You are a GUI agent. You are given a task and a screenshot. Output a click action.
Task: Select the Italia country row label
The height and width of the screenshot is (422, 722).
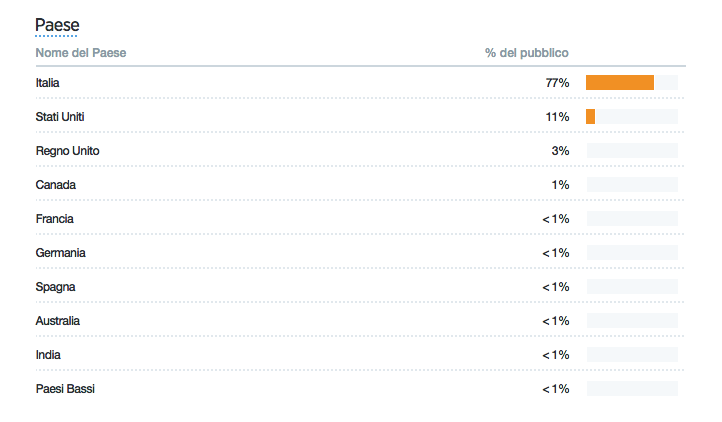[x=47, y=83]
